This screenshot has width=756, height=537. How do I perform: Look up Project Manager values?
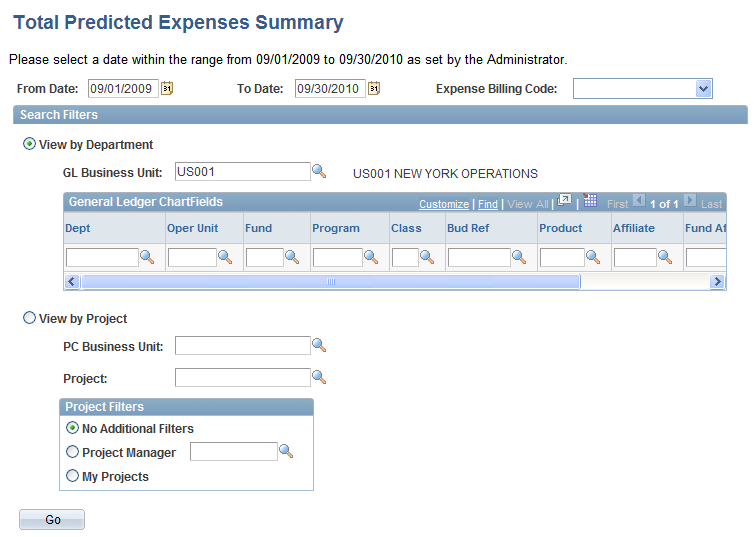pyautogui.click(x=286, y=451)
